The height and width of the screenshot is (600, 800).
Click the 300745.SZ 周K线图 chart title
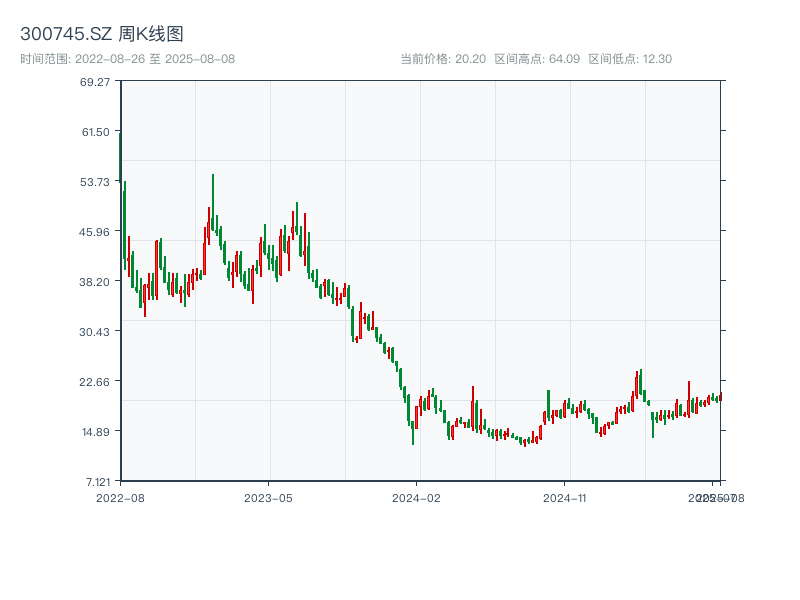click(x=102, y=34)
